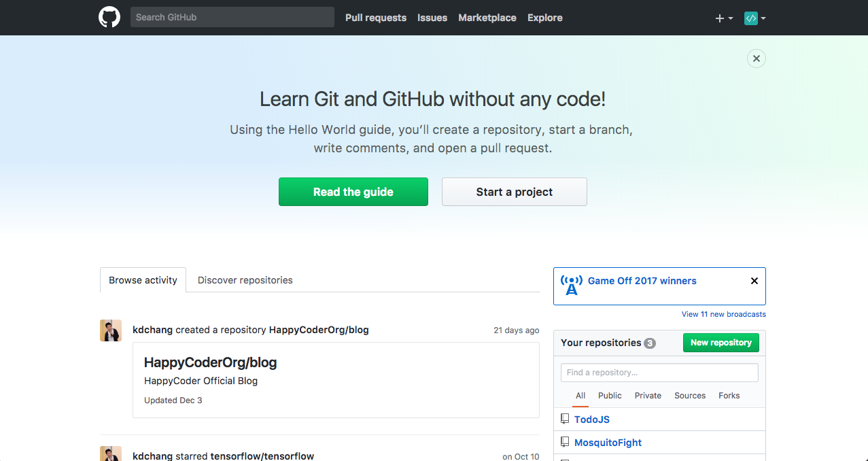
Task: Click the GitHub Octocat logo in the header
Action: pyautogui.click(x=109, y=17)
